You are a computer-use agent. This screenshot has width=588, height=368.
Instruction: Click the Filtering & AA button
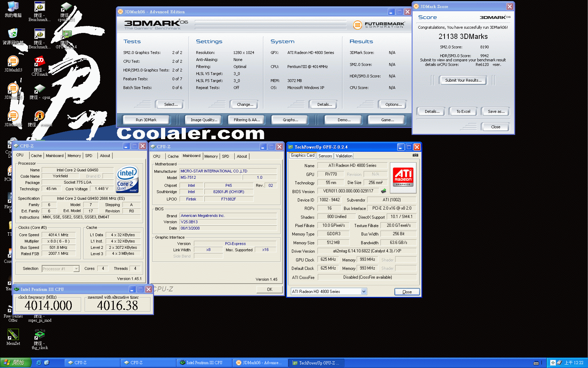pos(247,120)
